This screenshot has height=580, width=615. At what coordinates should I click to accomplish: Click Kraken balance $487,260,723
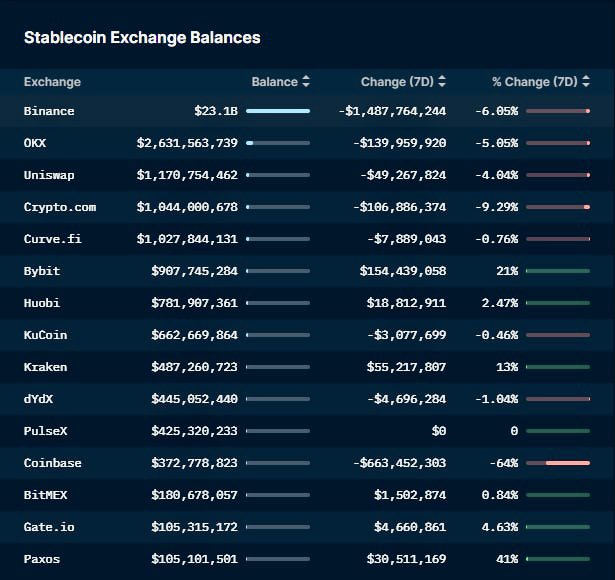(195, 367)
